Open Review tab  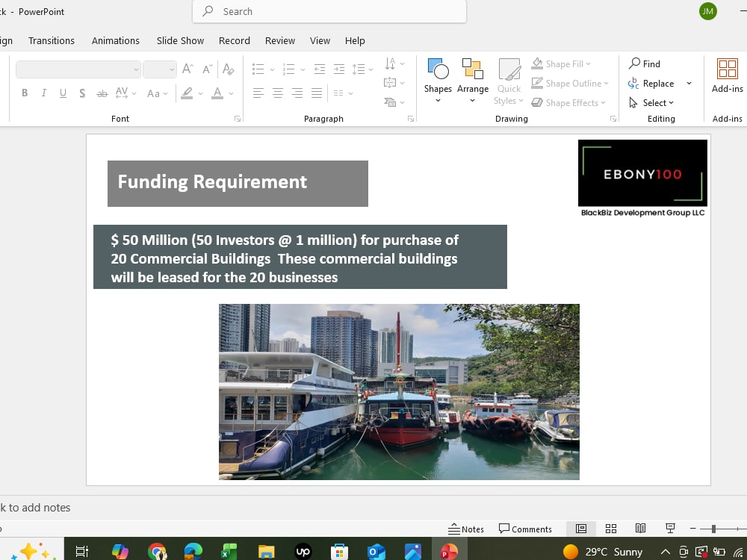click(x=280, y=40)
